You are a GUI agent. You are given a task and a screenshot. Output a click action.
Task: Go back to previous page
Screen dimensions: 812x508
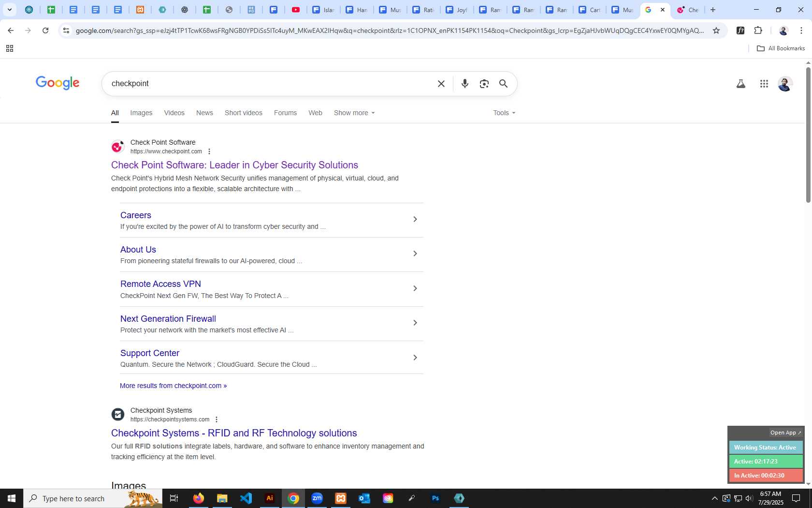[x=11, y=30]
